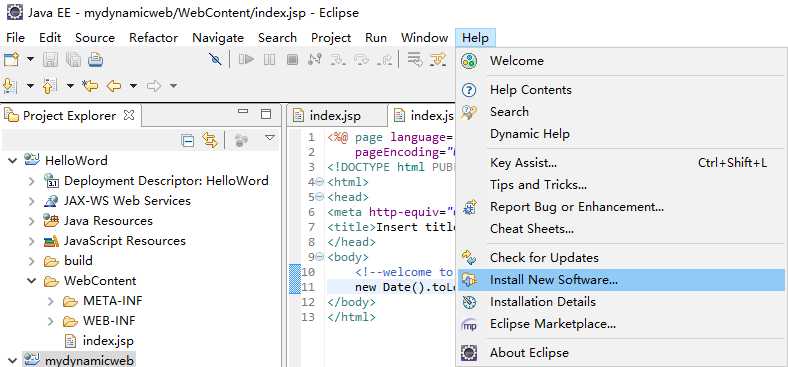Expand the WEB-INF folder

click(x=51, y=321)
